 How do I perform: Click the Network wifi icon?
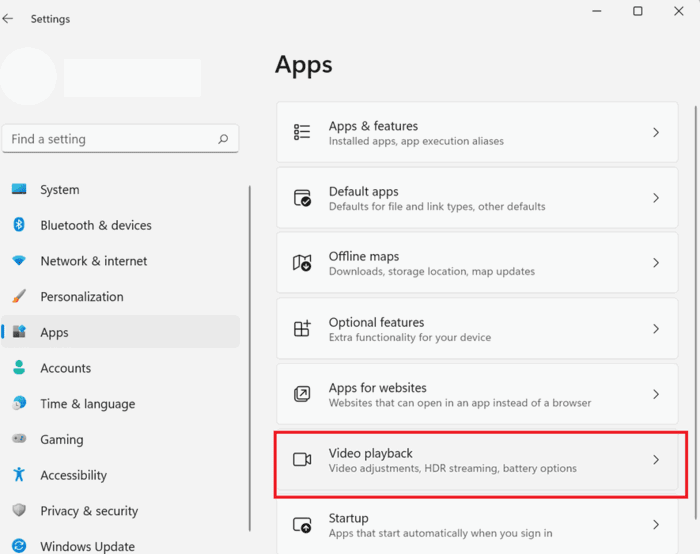tap(19, 260)
